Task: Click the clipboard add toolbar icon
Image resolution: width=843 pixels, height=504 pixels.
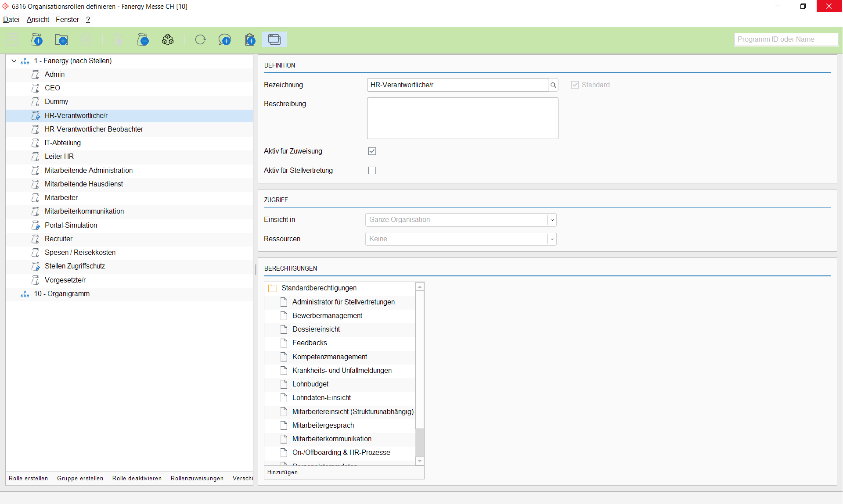Action: 250,39
